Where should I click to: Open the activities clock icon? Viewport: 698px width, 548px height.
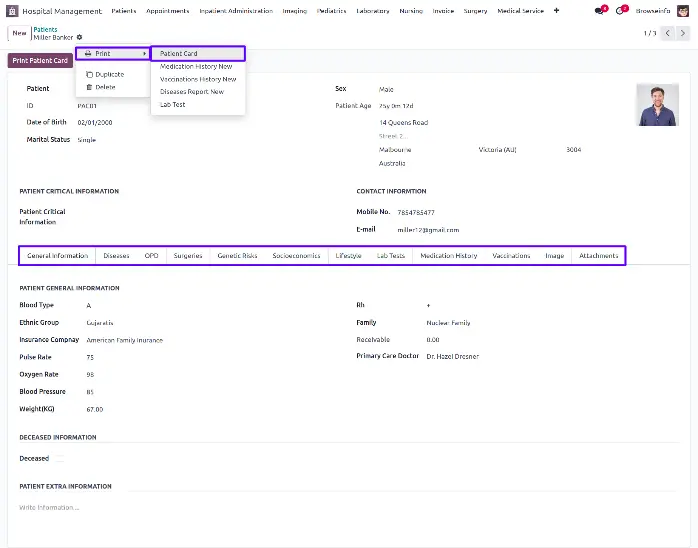pos(620,11)
